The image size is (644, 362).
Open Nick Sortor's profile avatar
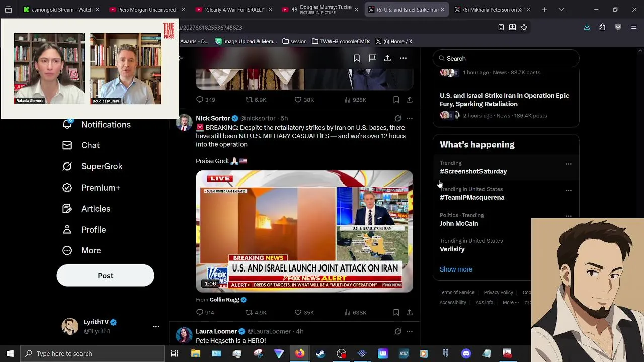[184, 122]
